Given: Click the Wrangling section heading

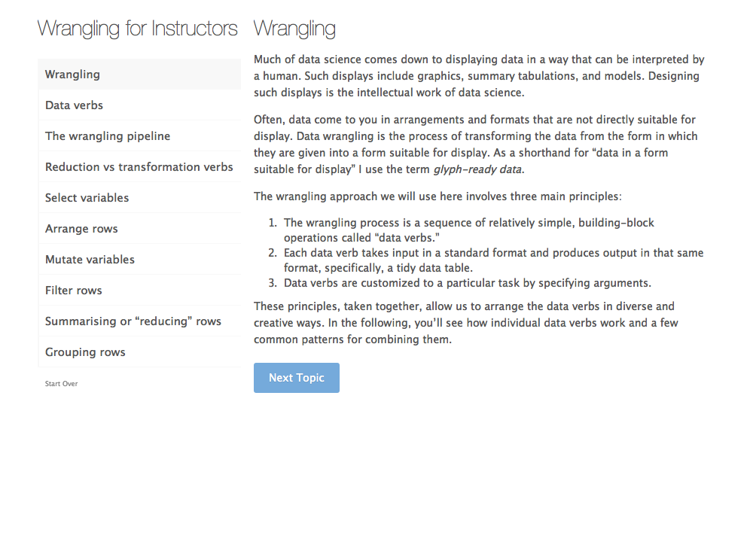Looking at the screenshot, I should [x=294, y=29].
